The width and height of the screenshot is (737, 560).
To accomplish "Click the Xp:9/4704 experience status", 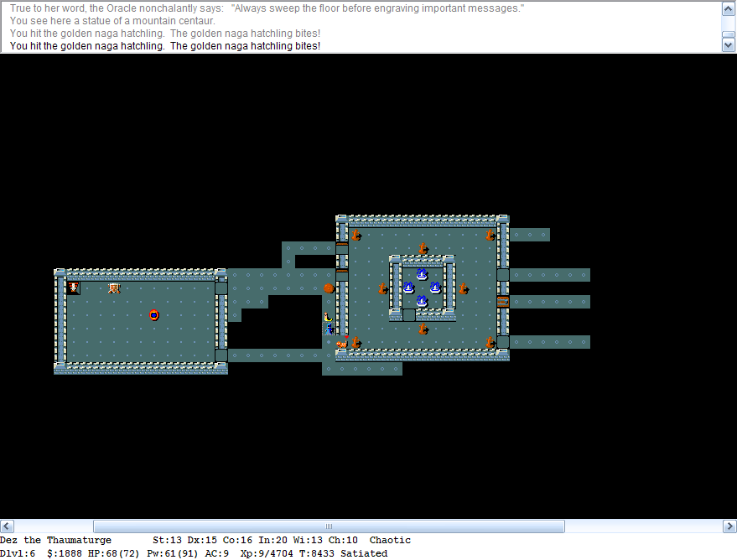I will coord(267,553).
